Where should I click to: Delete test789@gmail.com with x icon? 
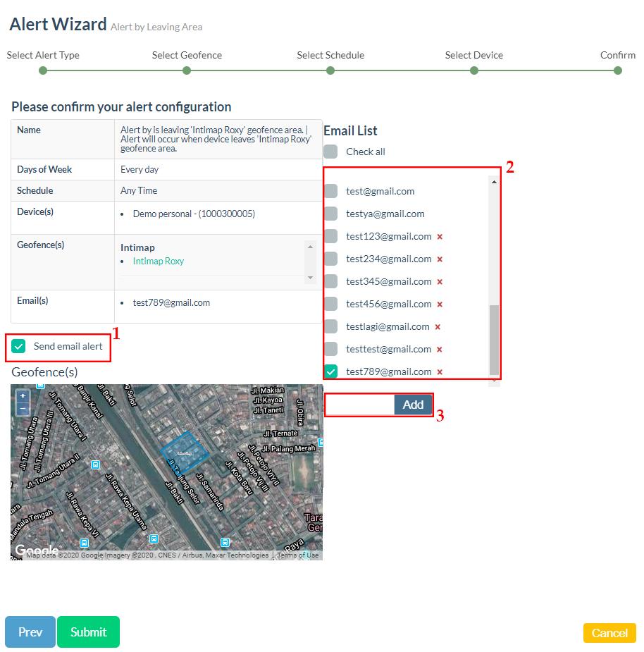tap(440, 372)
